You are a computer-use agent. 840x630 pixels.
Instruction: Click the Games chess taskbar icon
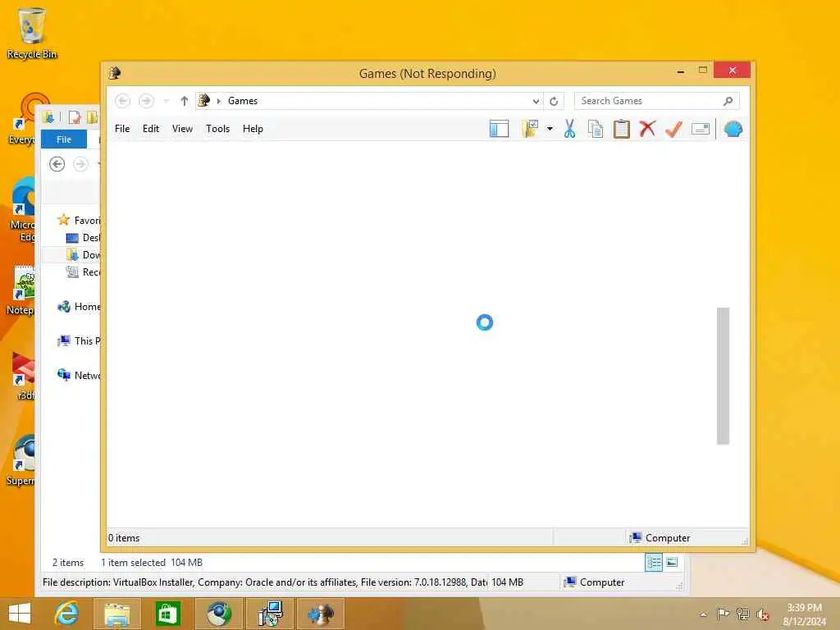(321, 614)
